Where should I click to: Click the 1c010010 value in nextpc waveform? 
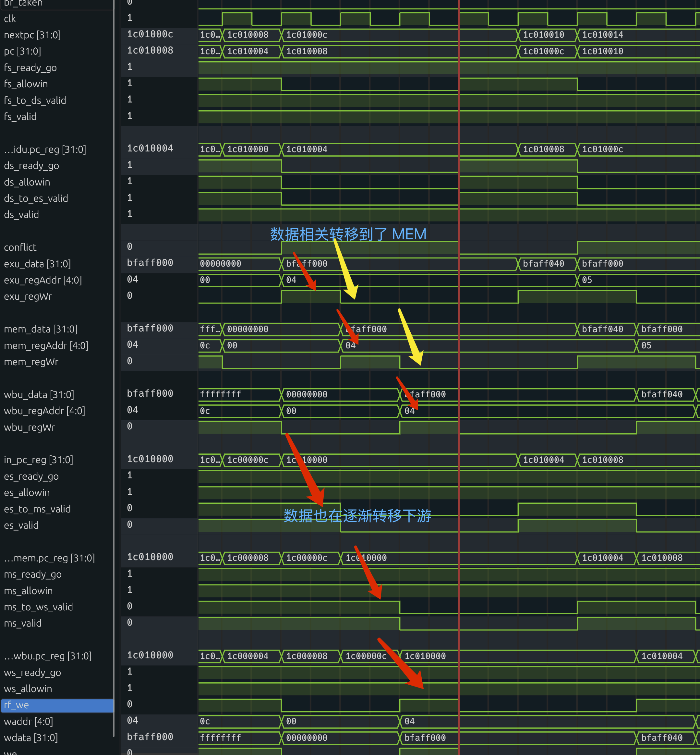tap(543, 35)
